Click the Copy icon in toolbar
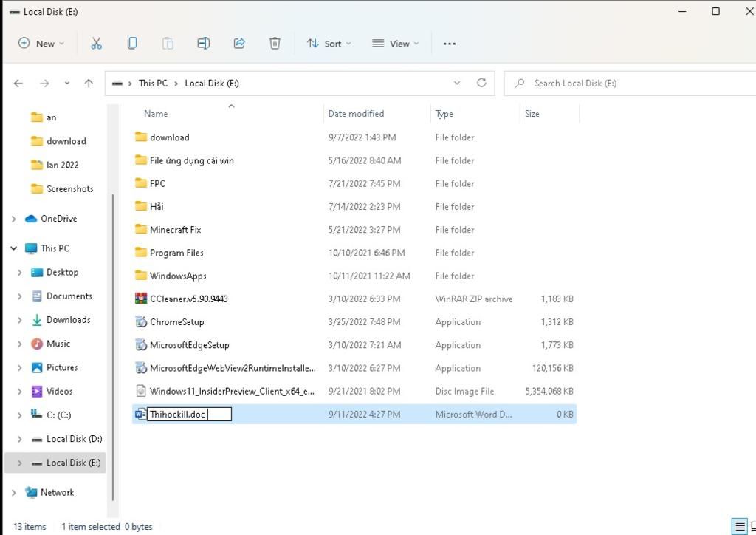This screenshot has width=756, height=535. pos(131,44)
